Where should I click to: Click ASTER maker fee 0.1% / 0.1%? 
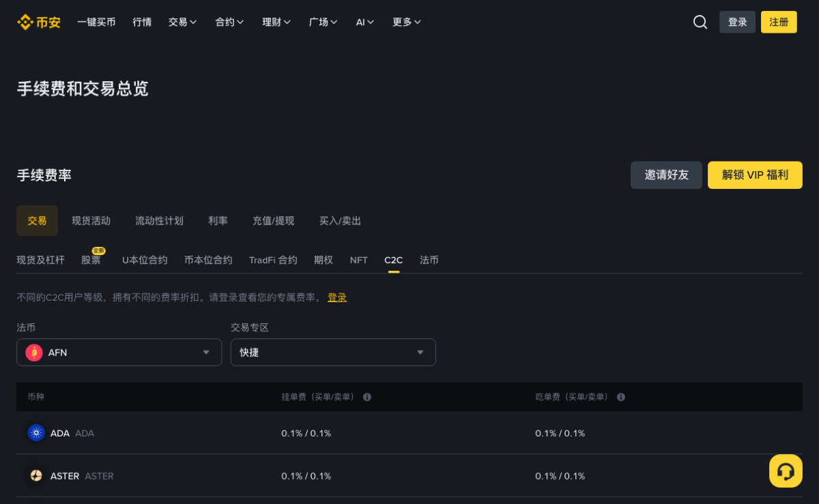306,476
